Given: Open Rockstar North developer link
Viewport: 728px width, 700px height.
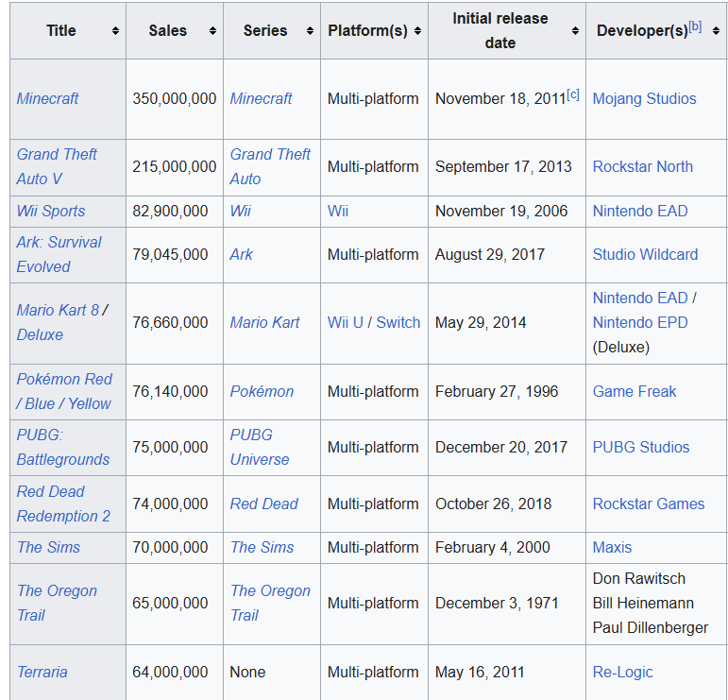Looking at the screenshot, I should 643,167.
